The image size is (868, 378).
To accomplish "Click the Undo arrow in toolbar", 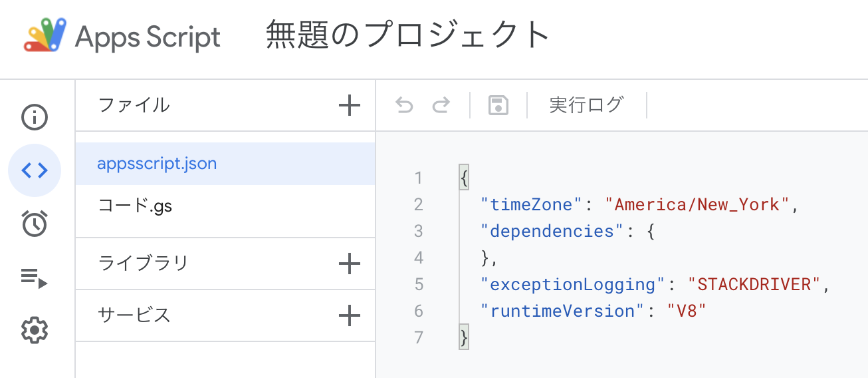I will click(404, 105).
